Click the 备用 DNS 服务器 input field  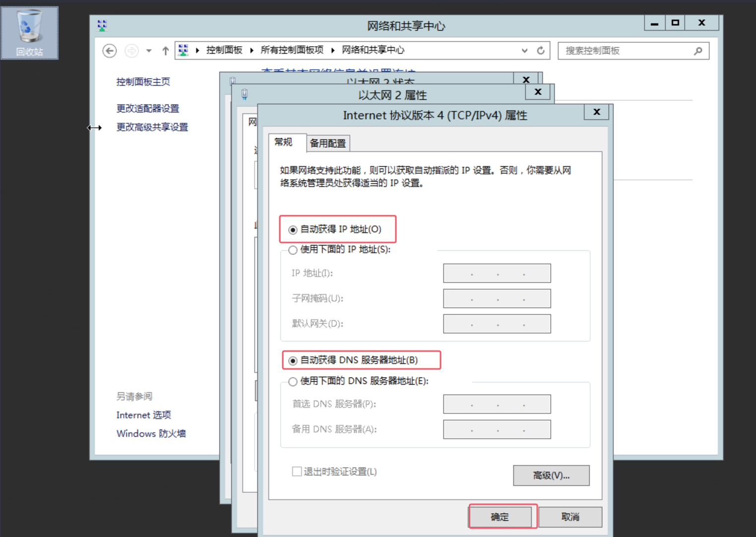click(497, 429)
